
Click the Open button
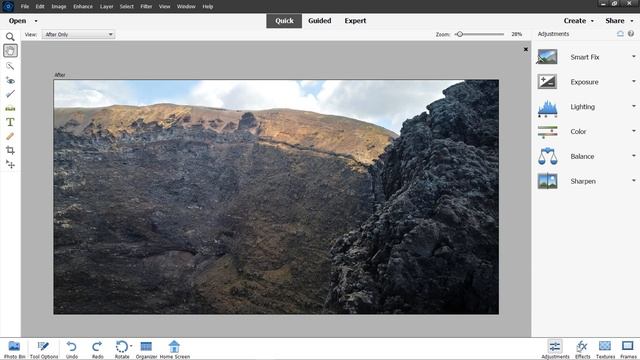point(18,21)
